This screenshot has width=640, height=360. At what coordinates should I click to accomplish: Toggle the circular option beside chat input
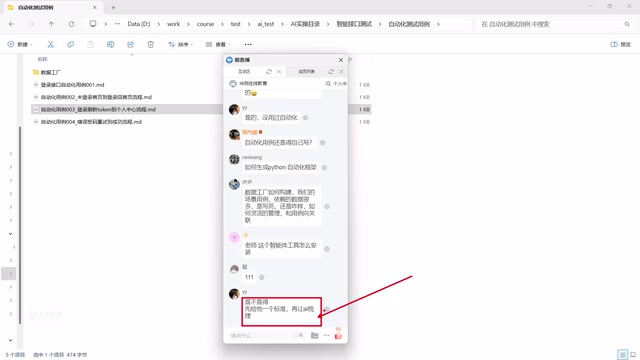click(x=295, y=335)
